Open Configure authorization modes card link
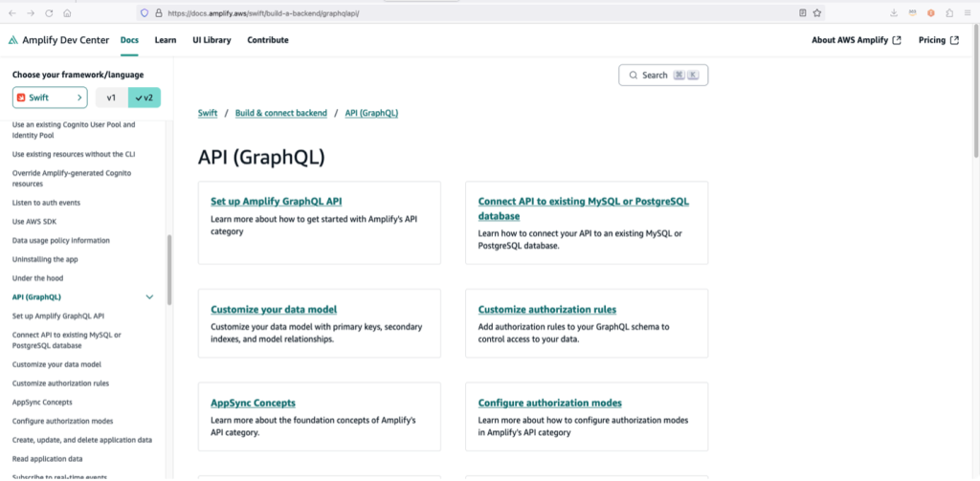Screen dimensions: 980x481 550,403
